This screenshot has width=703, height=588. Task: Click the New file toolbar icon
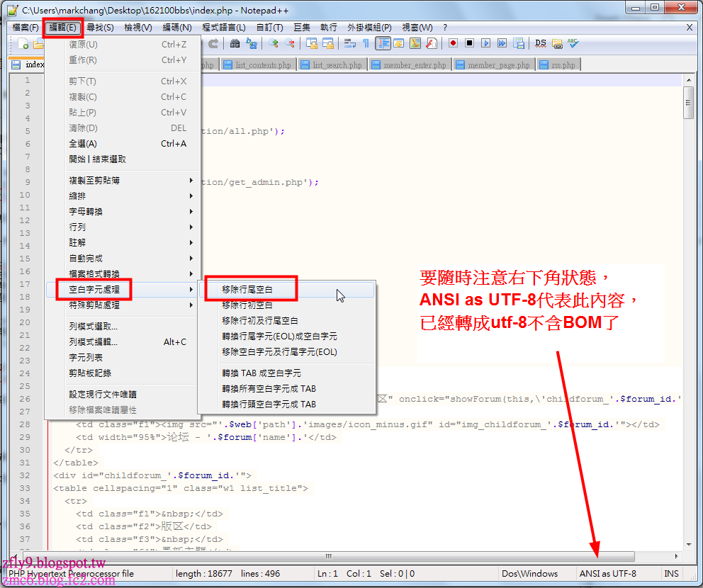click(23, 43)
